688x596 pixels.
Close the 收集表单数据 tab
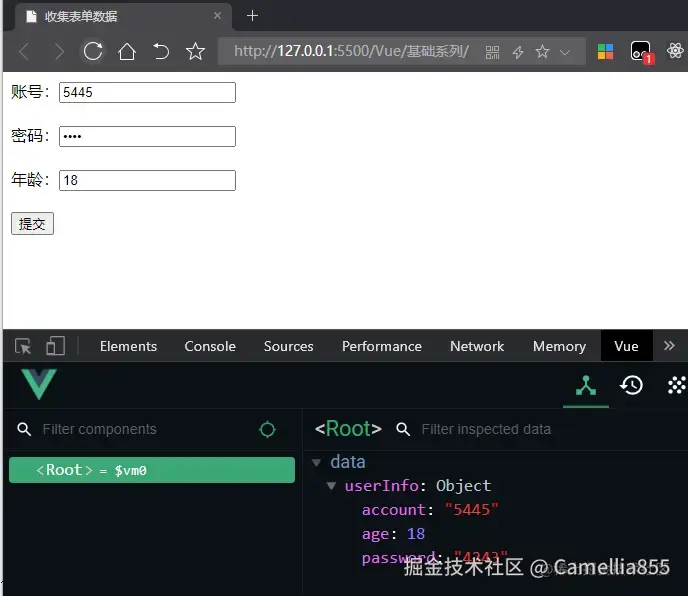(217, 16)
